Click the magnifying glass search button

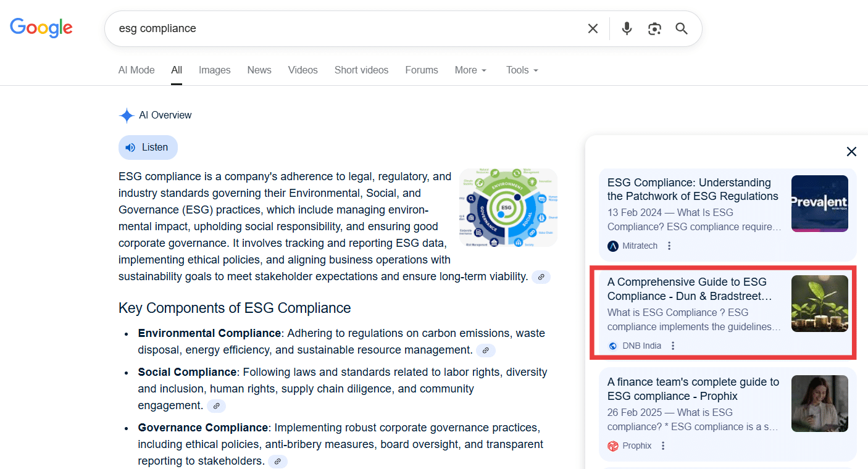pos(682,28)
